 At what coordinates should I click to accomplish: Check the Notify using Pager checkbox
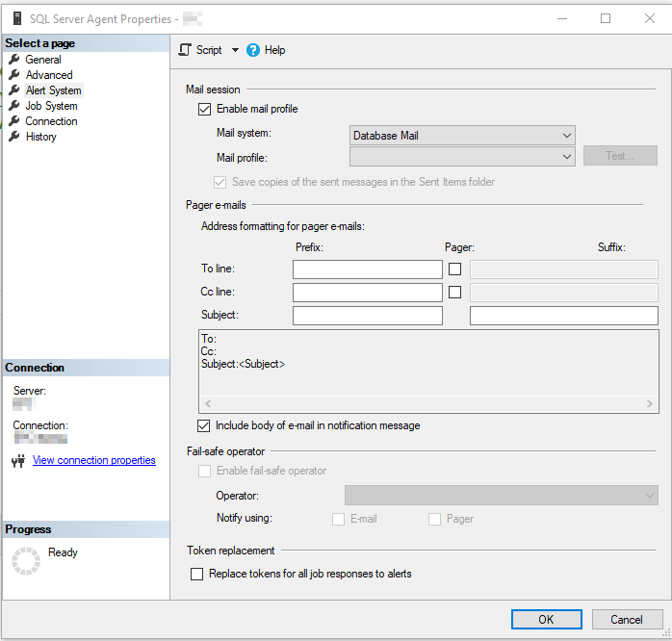pyautogui.click(x=434, y=520)
